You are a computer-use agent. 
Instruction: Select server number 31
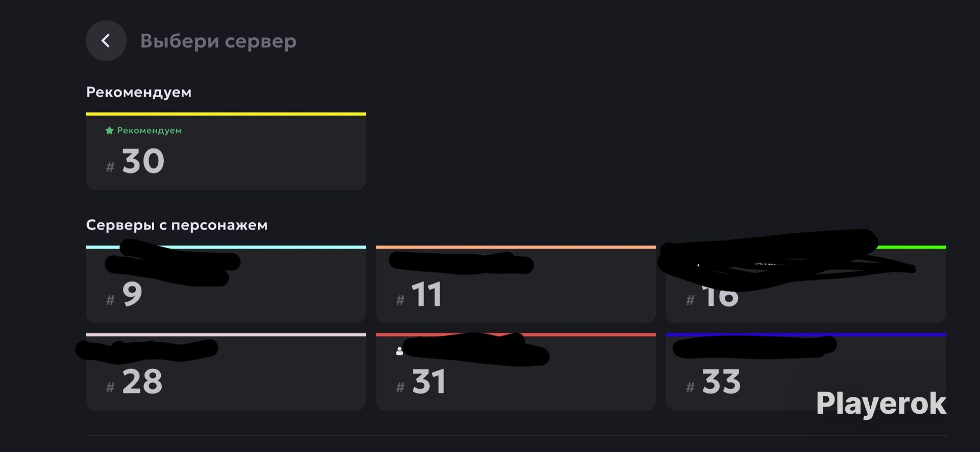point(516,372)
